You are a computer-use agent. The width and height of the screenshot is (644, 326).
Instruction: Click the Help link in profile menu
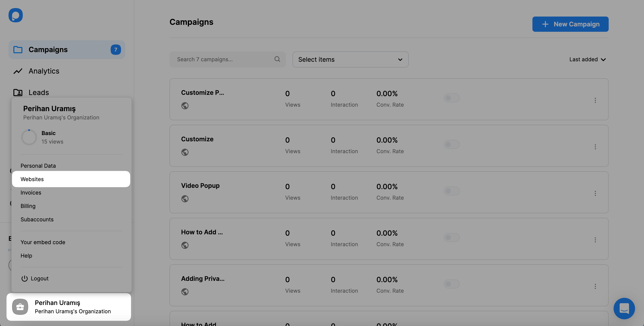pyautogui.click(x=26, y=256)
